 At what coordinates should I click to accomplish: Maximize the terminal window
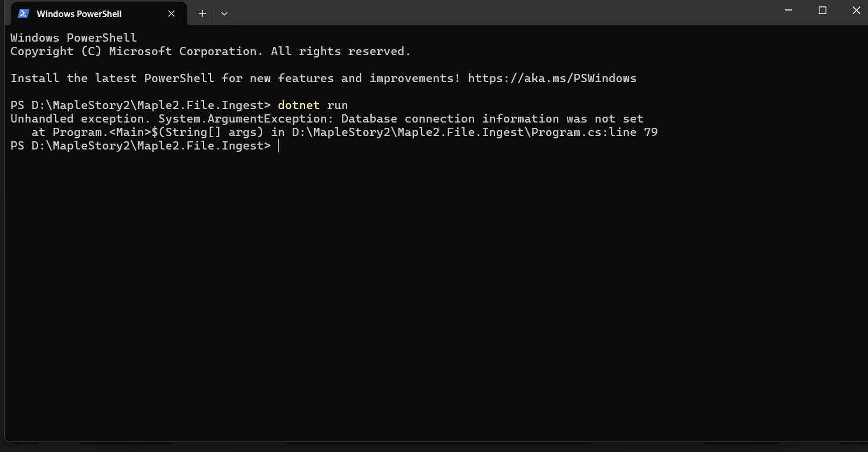(x=822, y=11)
